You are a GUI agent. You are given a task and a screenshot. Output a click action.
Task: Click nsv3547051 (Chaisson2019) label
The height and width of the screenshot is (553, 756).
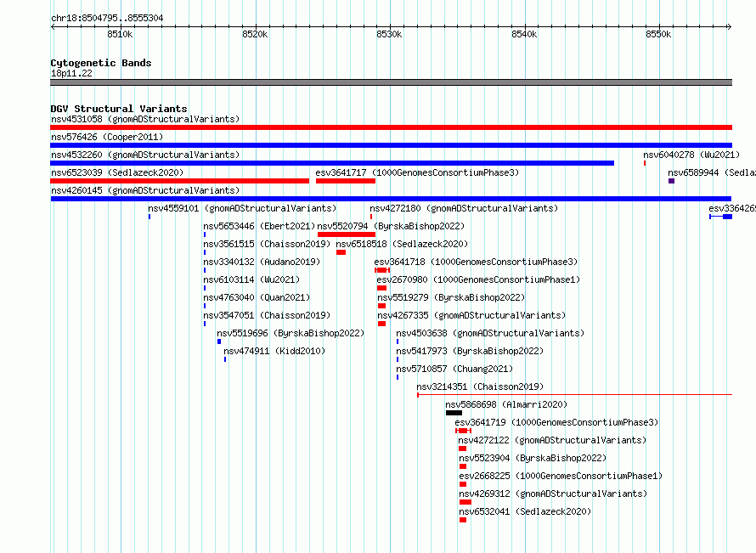tap(267, 315)
